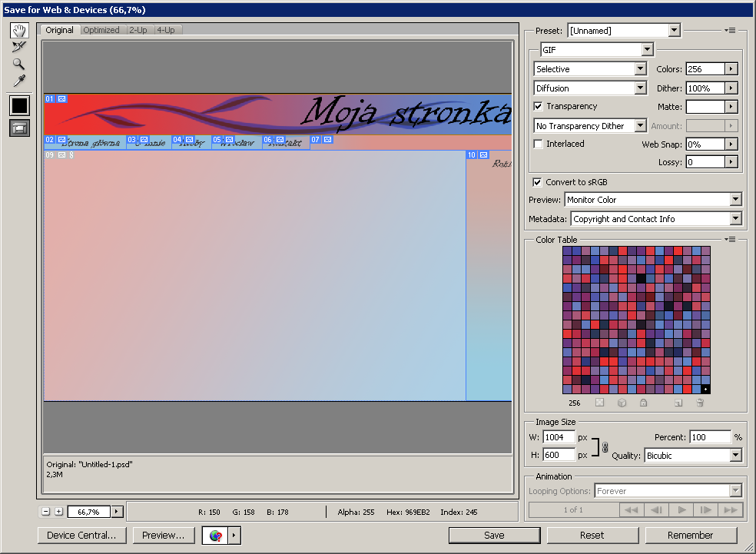Select last black swatch in color table
Screen dimensions: 756x554
(705, 389)
